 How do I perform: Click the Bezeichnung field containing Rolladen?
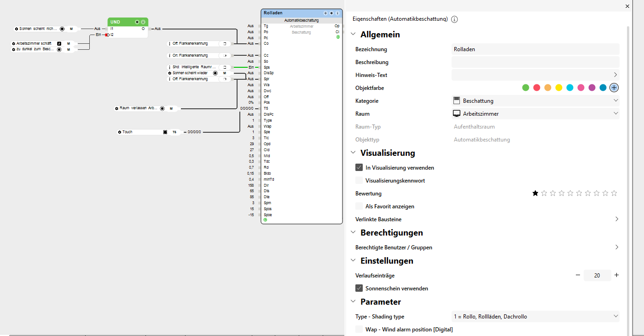535,49
